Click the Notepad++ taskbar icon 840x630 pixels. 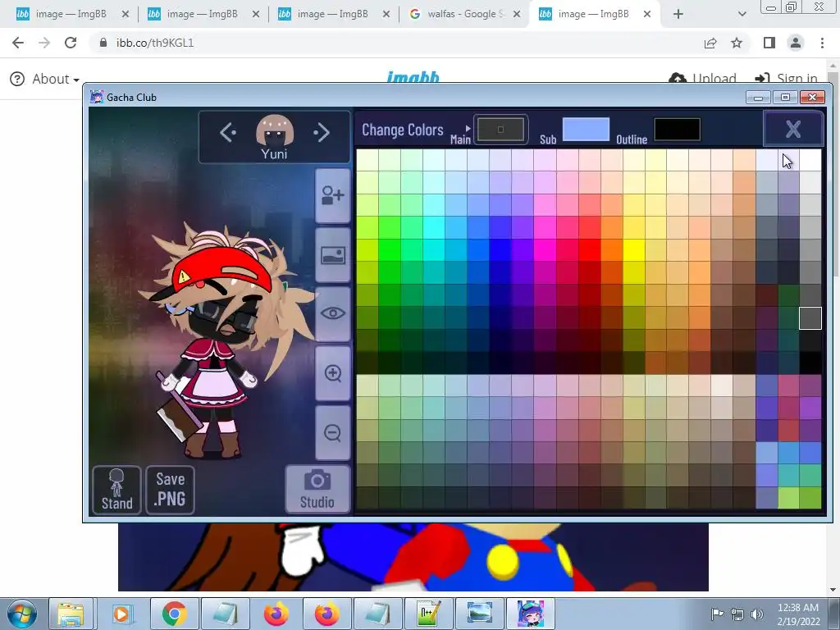tap(428, 614)
